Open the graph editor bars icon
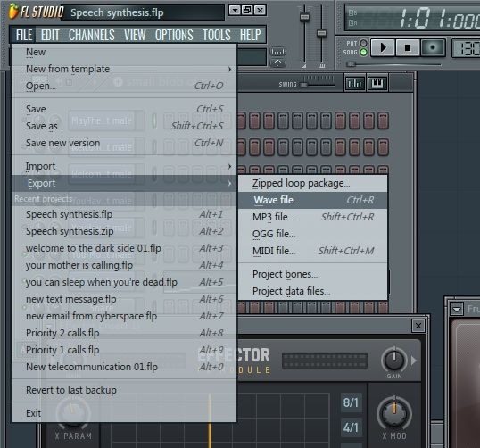Image resolution: width=480 pixels, height=448 pixels. 354,83
